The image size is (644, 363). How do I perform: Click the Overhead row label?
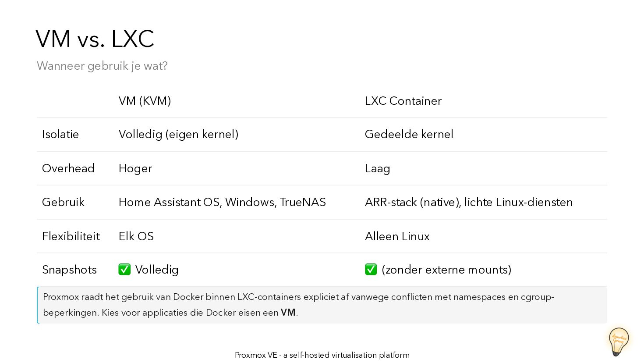pos(68,168)
